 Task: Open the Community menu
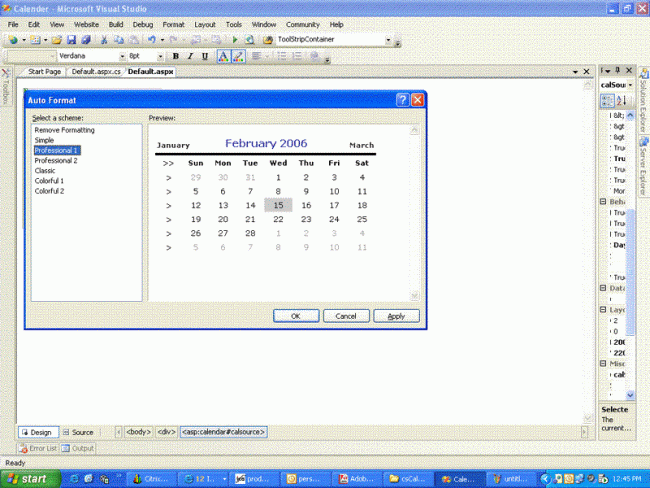click(303, 24)
